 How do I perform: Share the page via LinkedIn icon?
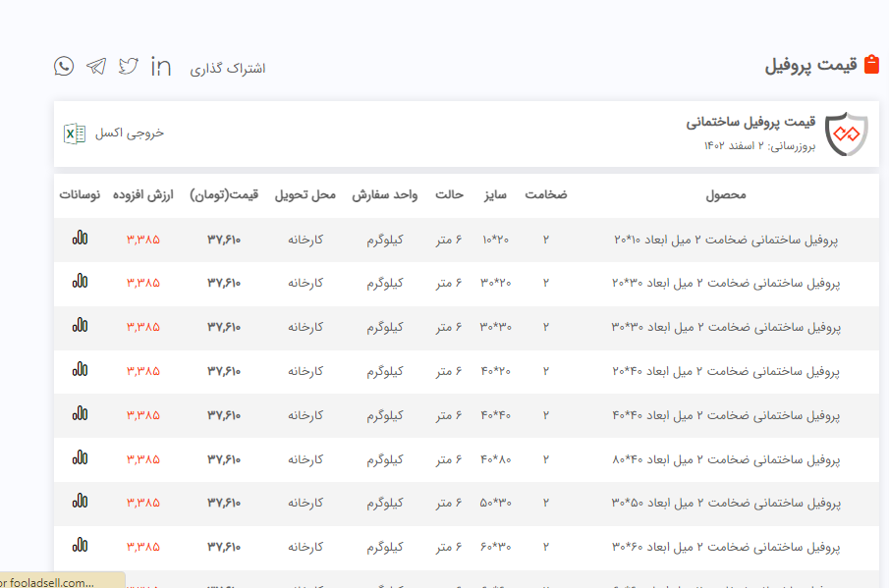(x=161, y=67)
